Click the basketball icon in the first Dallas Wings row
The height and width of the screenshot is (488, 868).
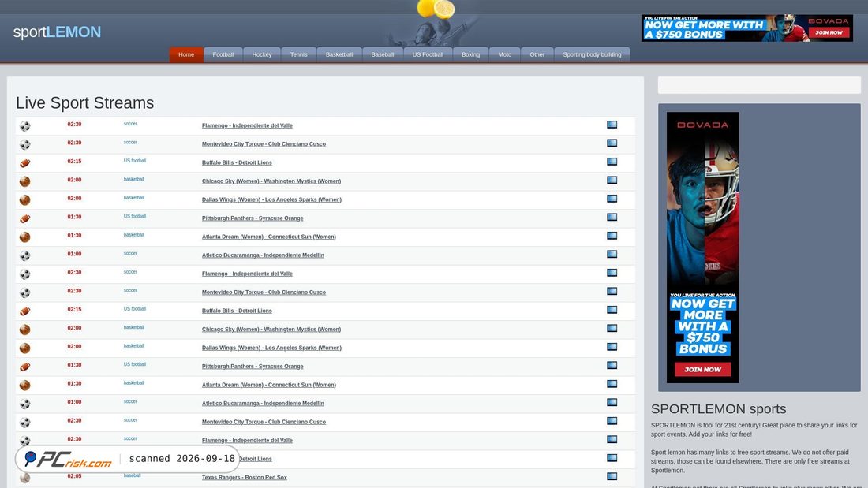tap(25, 199)
